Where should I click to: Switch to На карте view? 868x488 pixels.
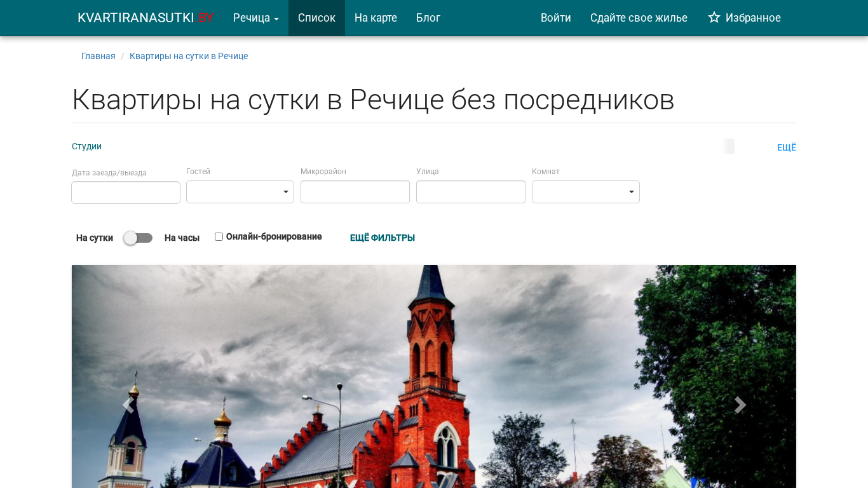pos(376,18)
